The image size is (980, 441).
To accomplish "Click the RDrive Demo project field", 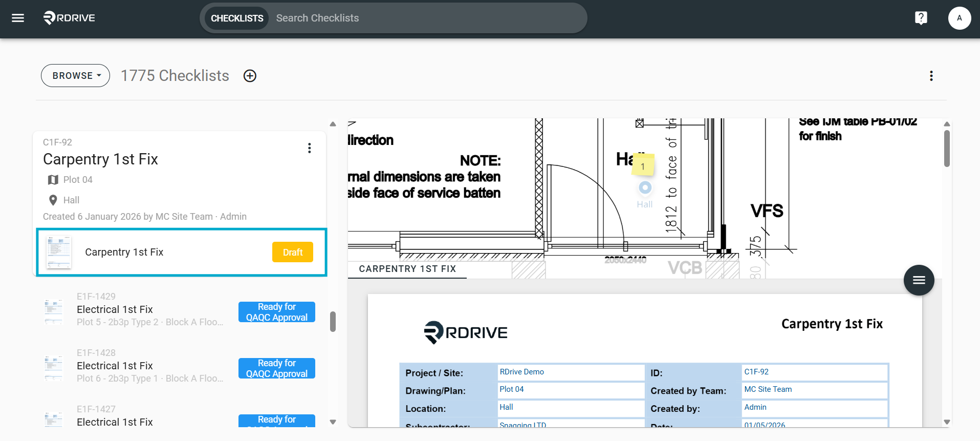I will pyautogui.click(x=571, y=372).
